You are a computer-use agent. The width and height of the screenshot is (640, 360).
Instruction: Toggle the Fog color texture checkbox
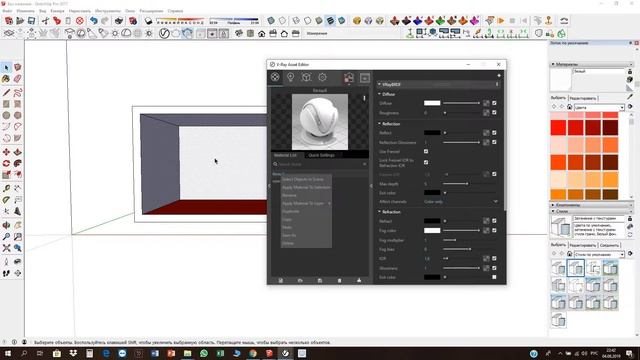click(x=494, y=230)
